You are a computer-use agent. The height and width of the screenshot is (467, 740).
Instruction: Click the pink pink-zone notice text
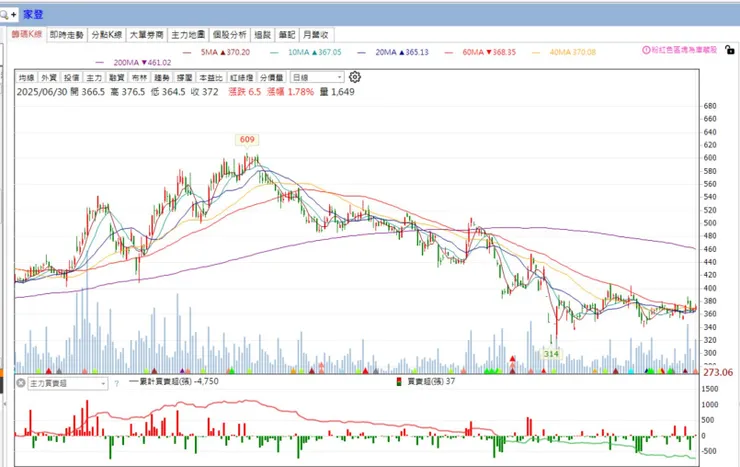click(x=684, y=50)
